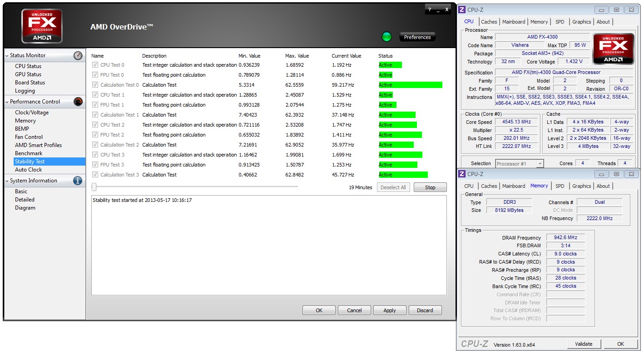Stop the stability test

[430, 187]
